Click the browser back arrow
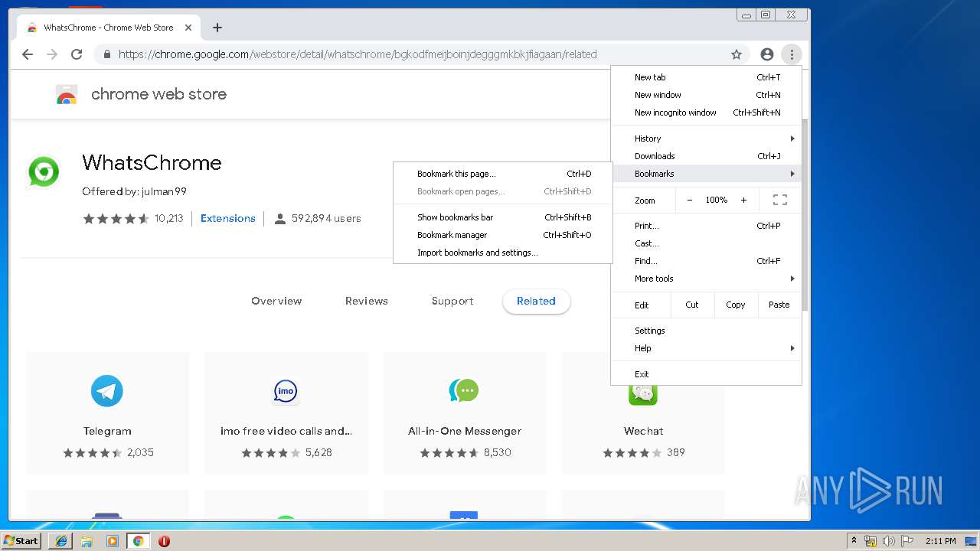This screenshot has height=551, width=980. coord(28,54)
